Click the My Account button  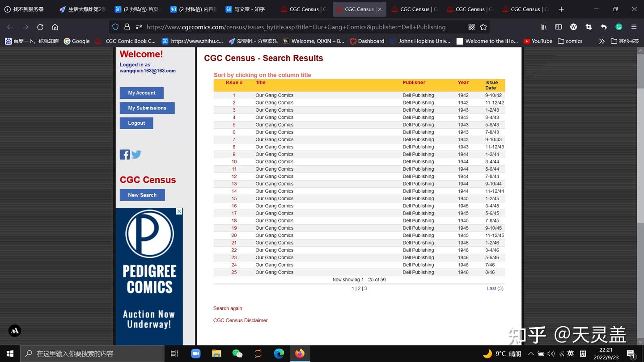tap(142, 93)
